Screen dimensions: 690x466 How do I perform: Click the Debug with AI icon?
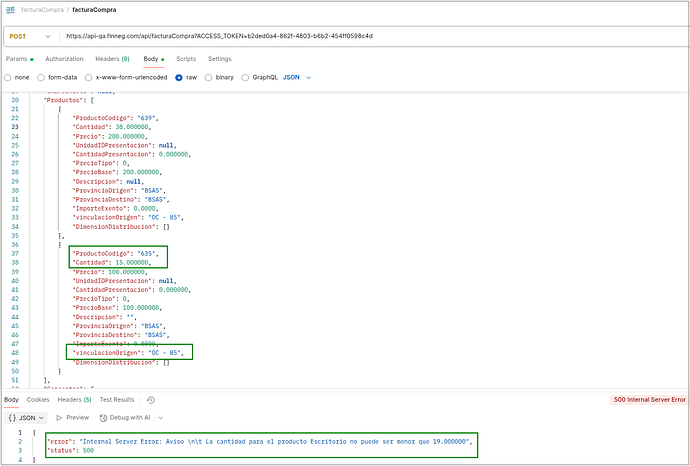point(101,417)
